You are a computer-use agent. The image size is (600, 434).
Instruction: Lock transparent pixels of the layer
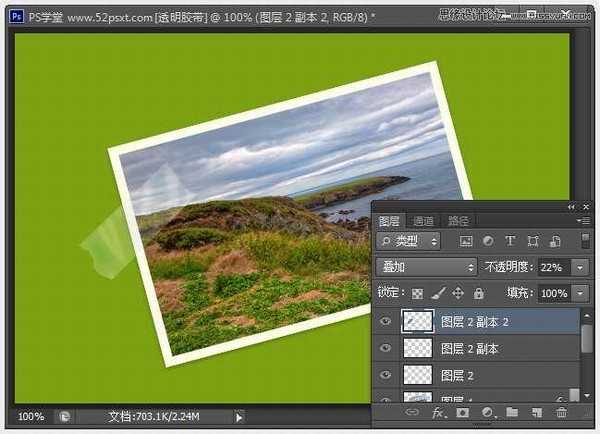tap(417, 294)
